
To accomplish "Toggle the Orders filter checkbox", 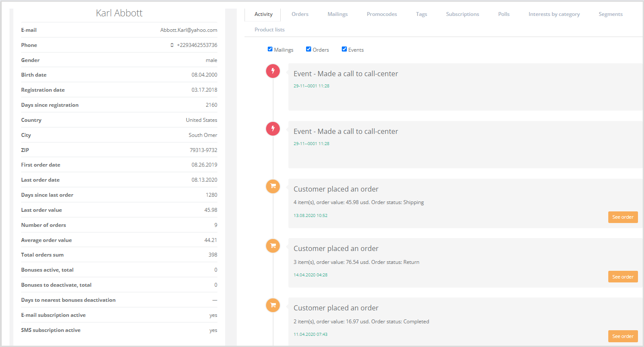I will pos(309,49).
